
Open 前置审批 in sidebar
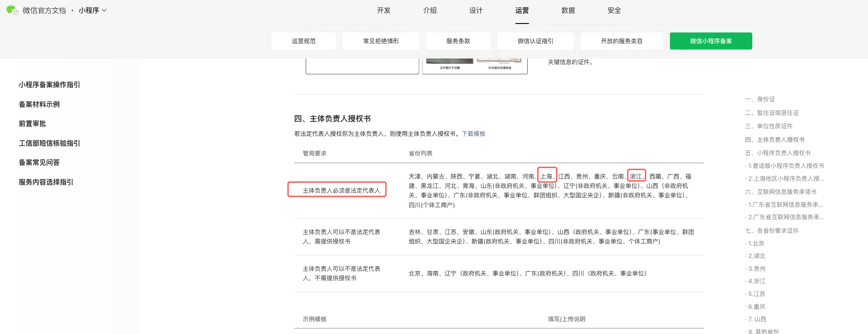[32, 123]
